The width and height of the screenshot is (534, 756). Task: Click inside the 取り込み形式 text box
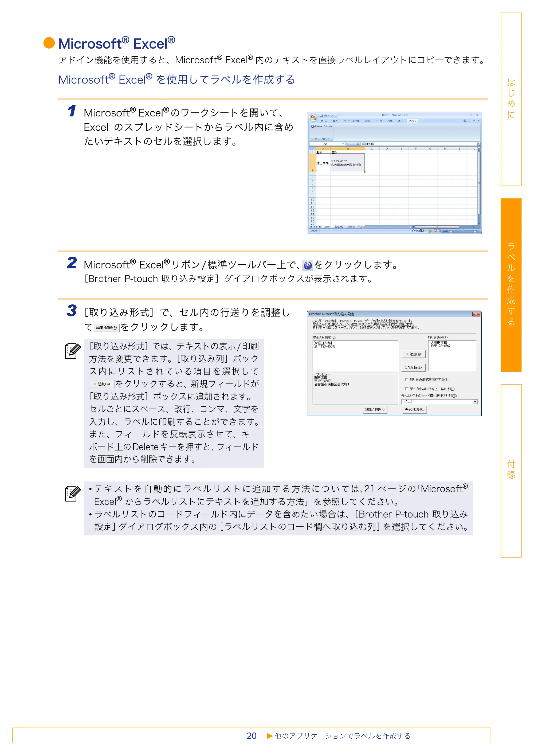pos(356,356)
